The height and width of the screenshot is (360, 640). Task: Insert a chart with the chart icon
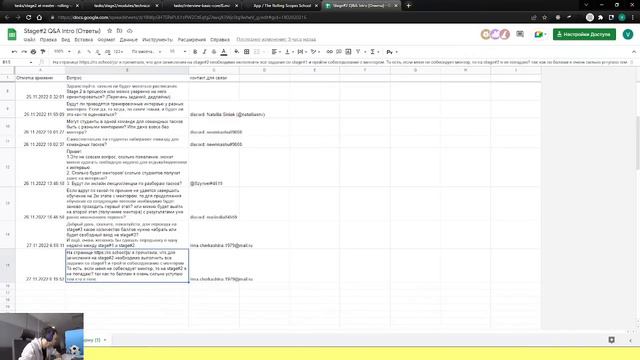(x=348, y=52)
